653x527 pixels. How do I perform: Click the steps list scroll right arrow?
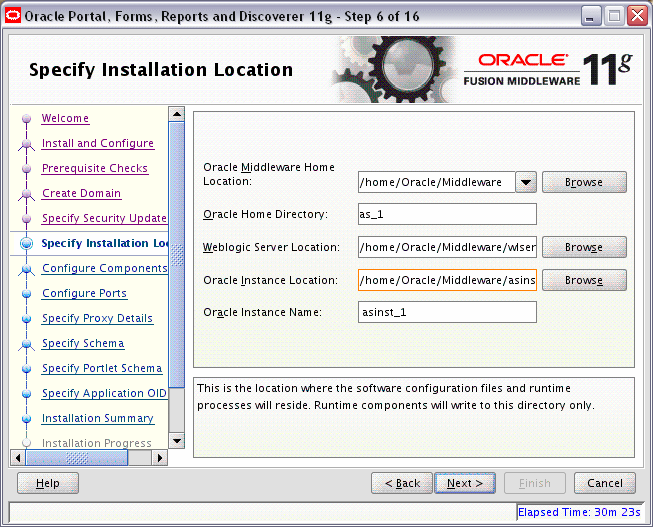point(160,458)
